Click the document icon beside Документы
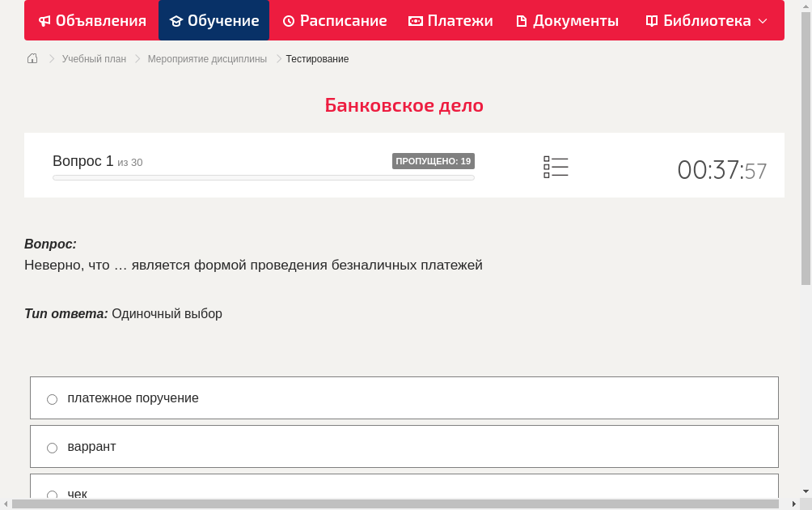Screen dimensions: 812x510 (521, 20)
